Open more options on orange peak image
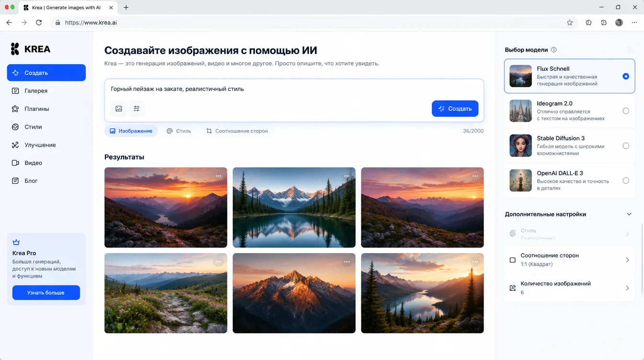The width and height of the screenshot is (644, 360). pyautogui.click(x=347, y=262)
